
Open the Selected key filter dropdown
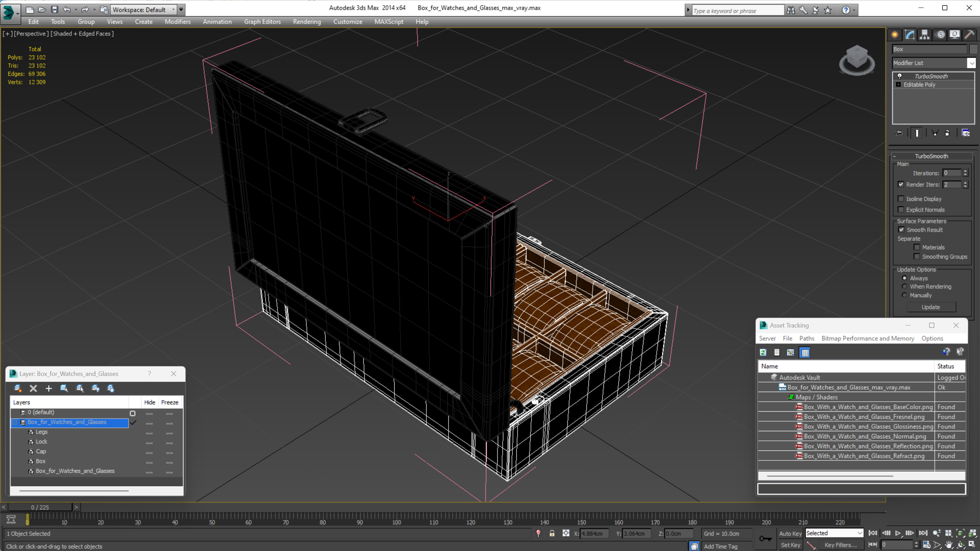coord(835,533)
